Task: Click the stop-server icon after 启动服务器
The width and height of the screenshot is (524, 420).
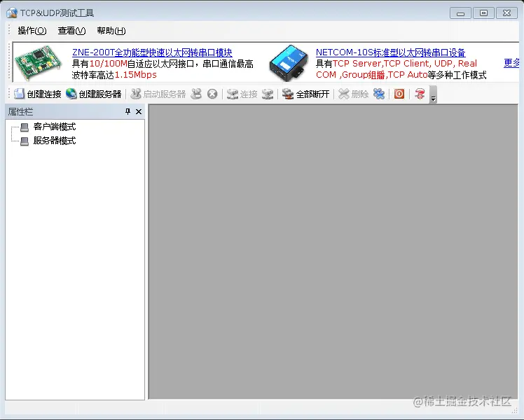Action: pos(196,94)
